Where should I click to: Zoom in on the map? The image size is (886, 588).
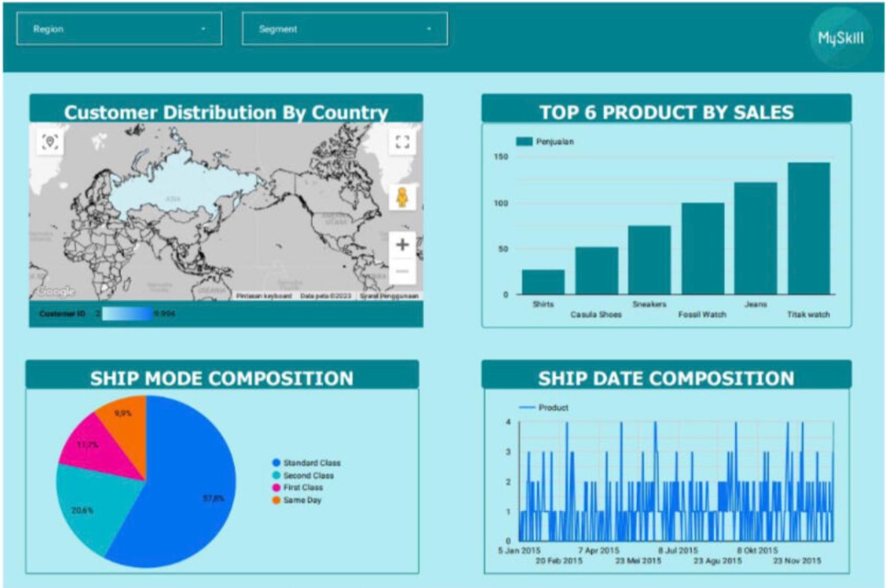point(402,245)
